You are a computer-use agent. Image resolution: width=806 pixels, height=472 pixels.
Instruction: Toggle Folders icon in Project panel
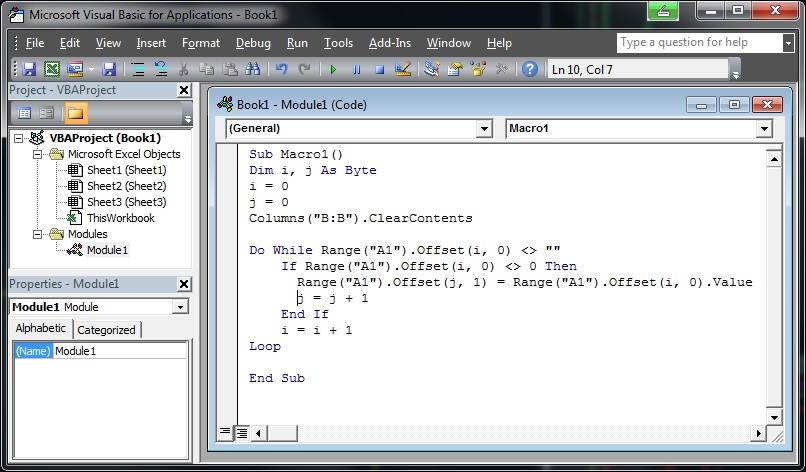coord(76,113)
